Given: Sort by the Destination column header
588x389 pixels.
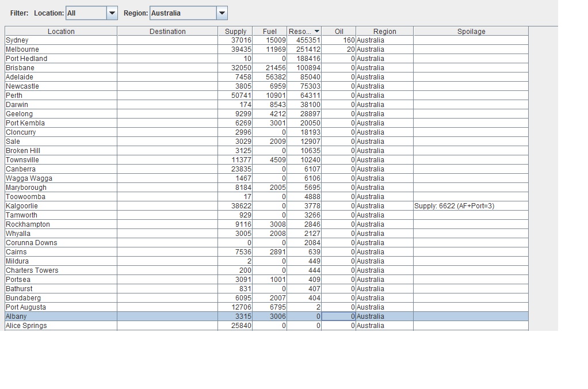Looking at the screenshot, I should pos(167,31).
